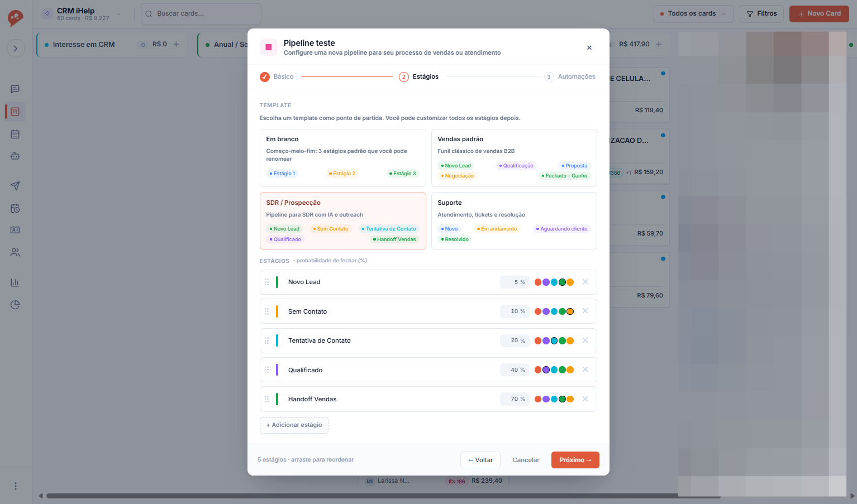Go to the Básico step
This screenshot has width=857, height=504.
coord(277,76)
